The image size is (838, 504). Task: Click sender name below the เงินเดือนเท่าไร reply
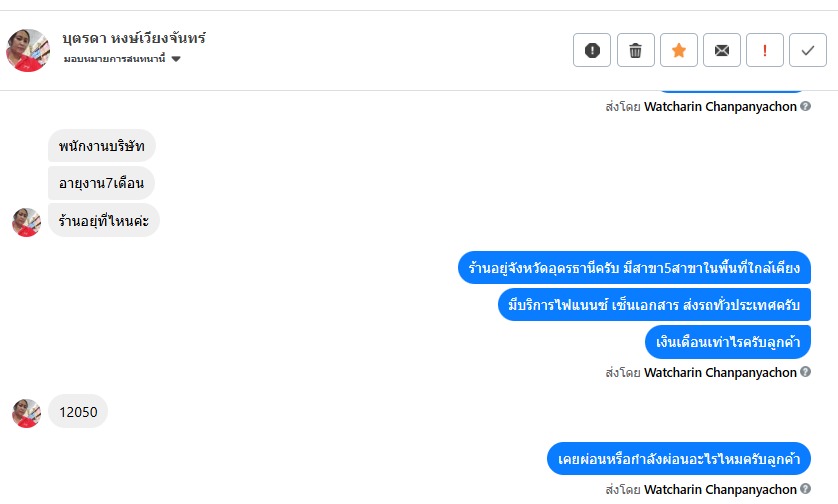point(720,372)
